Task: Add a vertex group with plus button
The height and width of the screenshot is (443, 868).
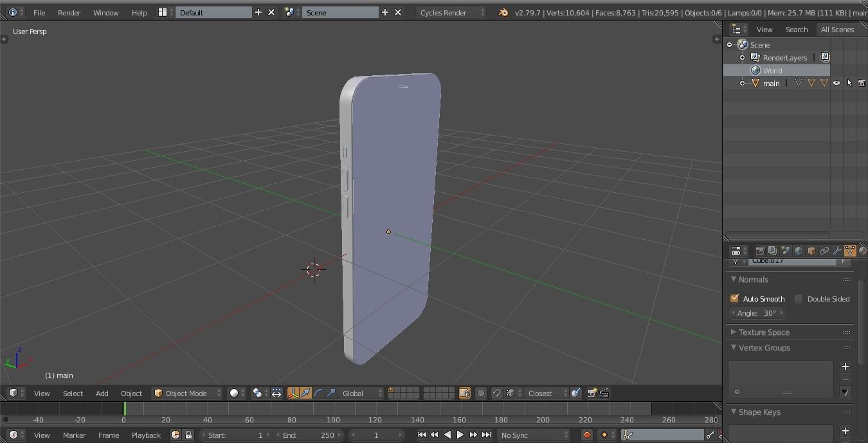Action: coord(845,366)
